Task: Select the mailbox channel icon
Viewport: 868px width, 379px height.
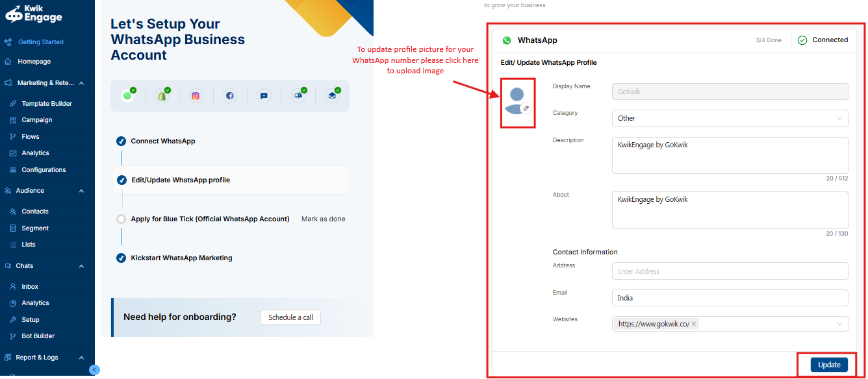Action: point(298,96)
